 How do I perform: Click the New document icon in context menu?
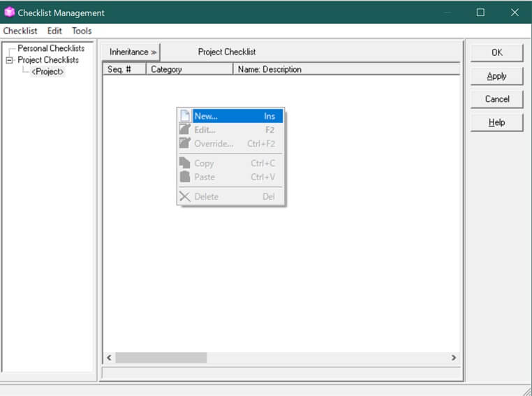184,116
